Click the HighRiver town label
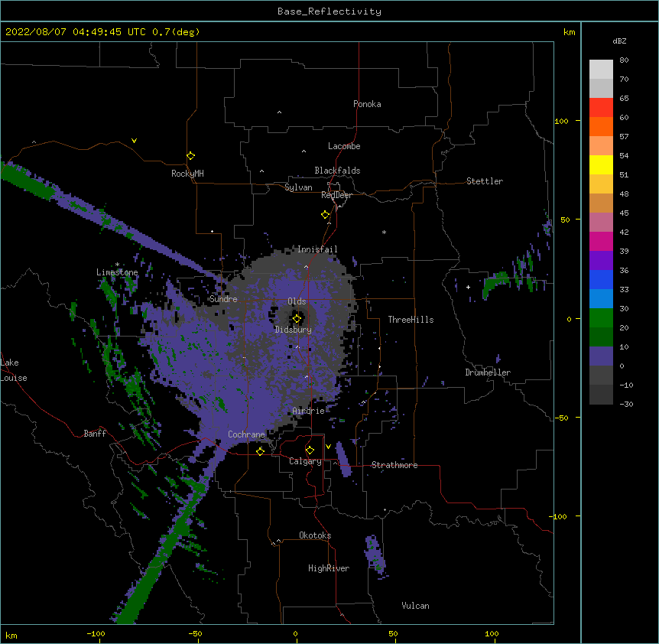This screenshot has width=659, height=644. click(329, 568)
